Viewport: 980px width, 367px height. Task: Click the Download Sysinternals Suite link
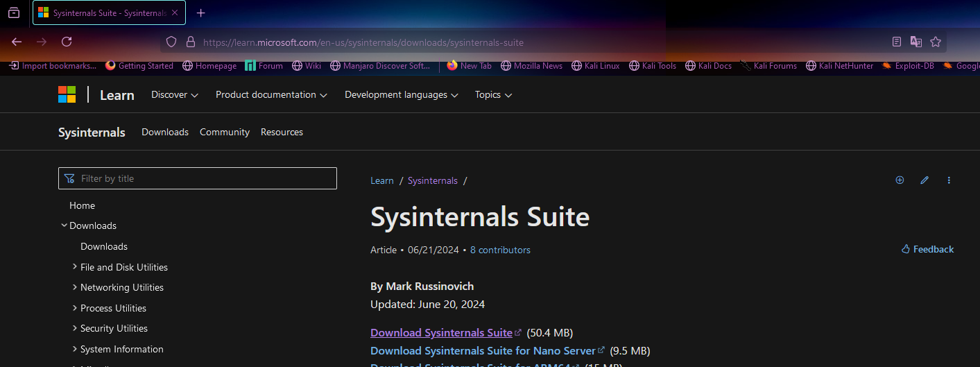pos(441,333)
